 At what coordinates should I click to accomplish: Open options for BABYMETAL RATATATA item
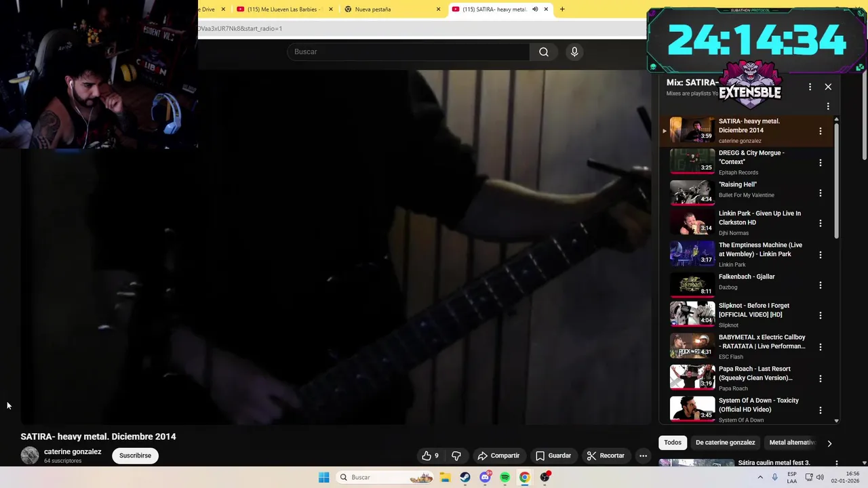click(821, 347)
